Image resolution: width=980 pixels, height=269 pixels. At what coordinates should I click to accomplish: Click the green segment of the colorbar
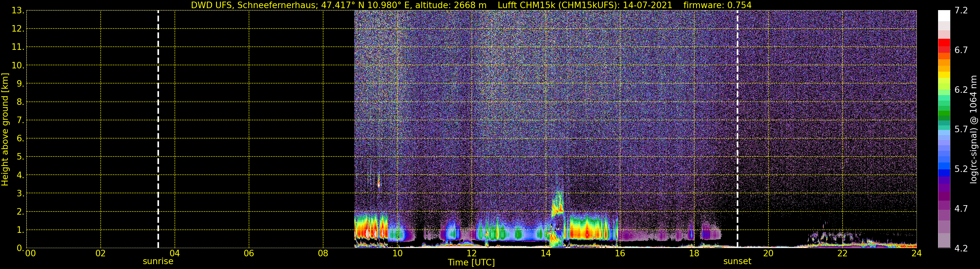944,114
